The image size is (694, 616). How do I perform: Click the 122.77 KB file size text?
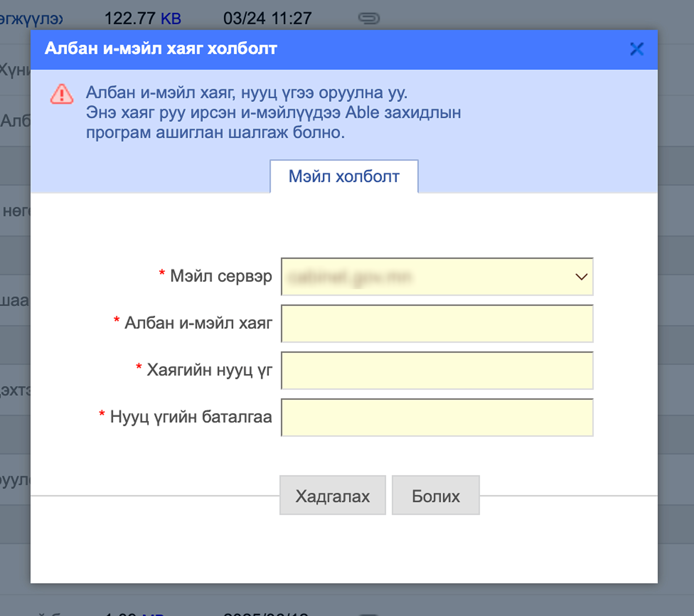[x=143, y=18]
